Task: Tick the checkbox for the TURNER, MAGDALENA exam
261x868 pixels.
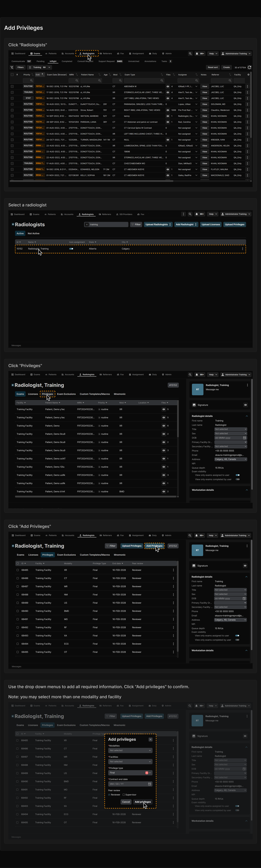Action: [x=12, y=140]
